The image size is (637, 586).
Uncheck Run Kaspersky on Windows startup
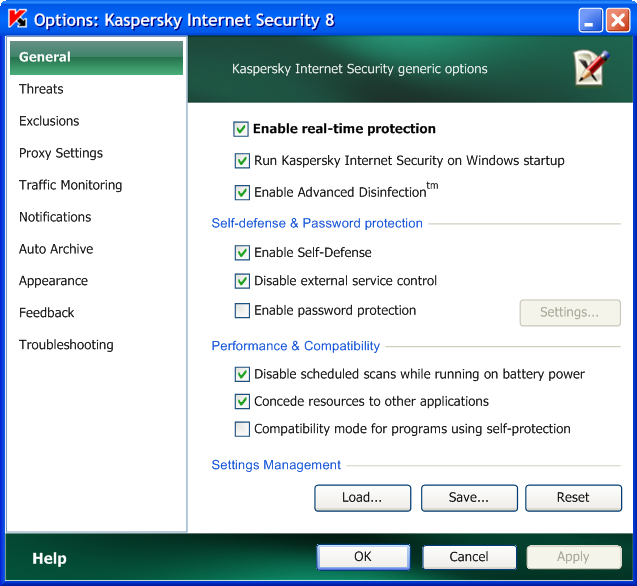point(242,161)
